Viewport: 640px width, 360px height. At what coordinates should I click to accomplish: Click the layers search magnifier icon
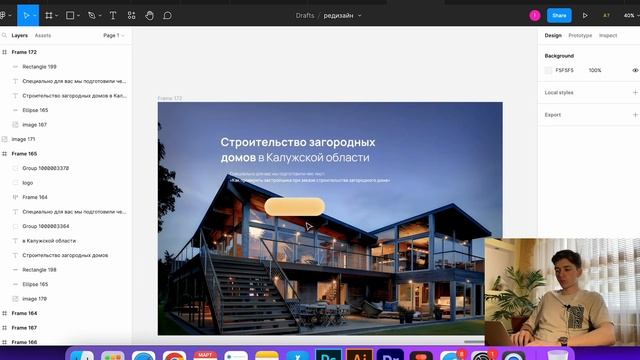(x=4, y=36)
